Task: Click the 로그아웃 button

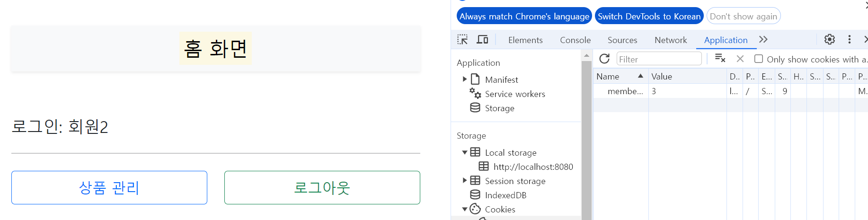Action: 322,188
